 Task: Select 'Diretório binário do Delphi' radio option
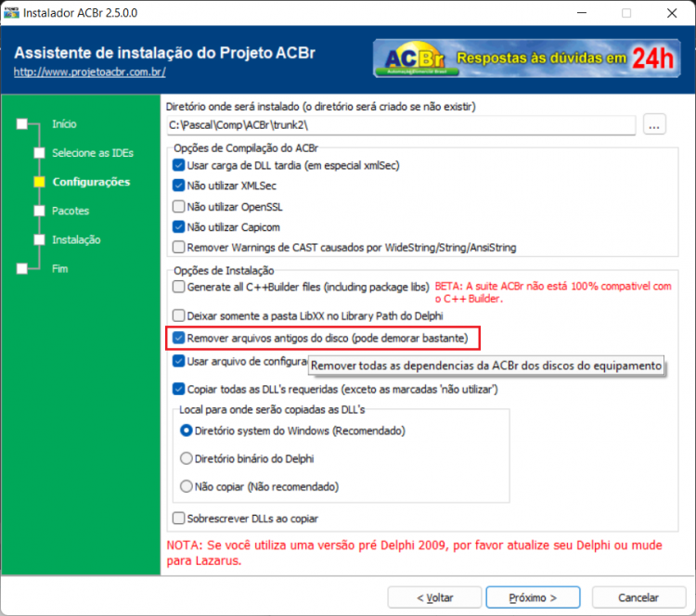[186, 458]
